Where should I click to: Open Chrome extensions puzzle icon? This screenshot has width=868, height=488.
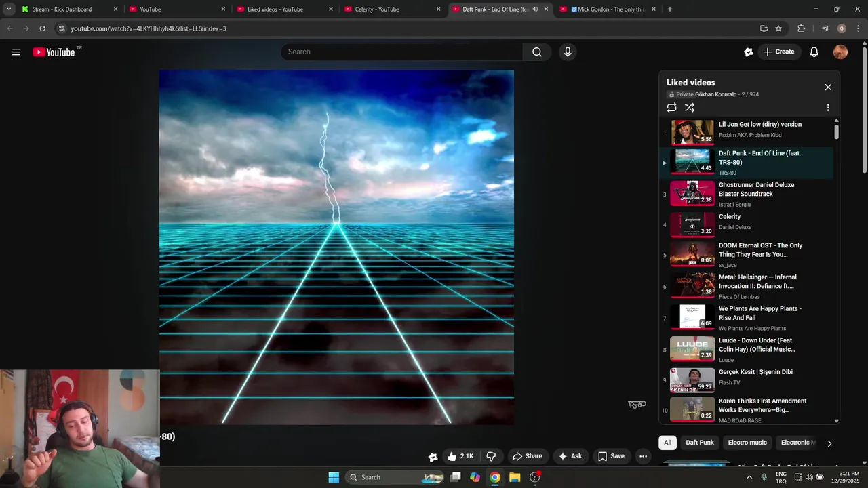802,28
